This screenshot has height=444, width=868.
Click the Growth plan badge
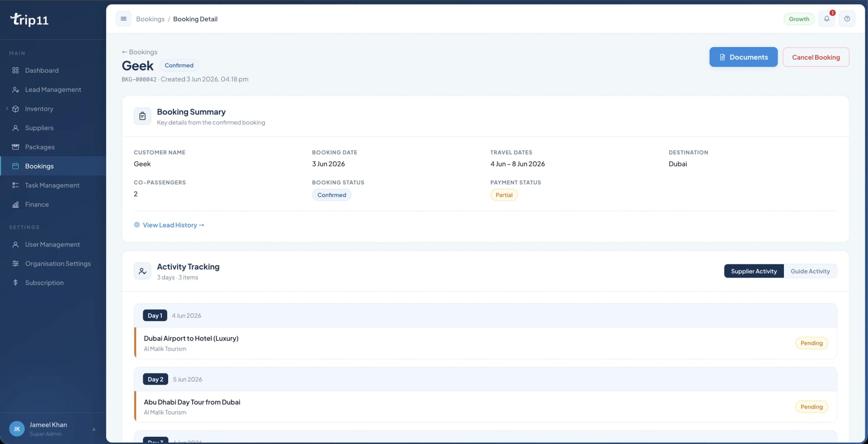799,19
